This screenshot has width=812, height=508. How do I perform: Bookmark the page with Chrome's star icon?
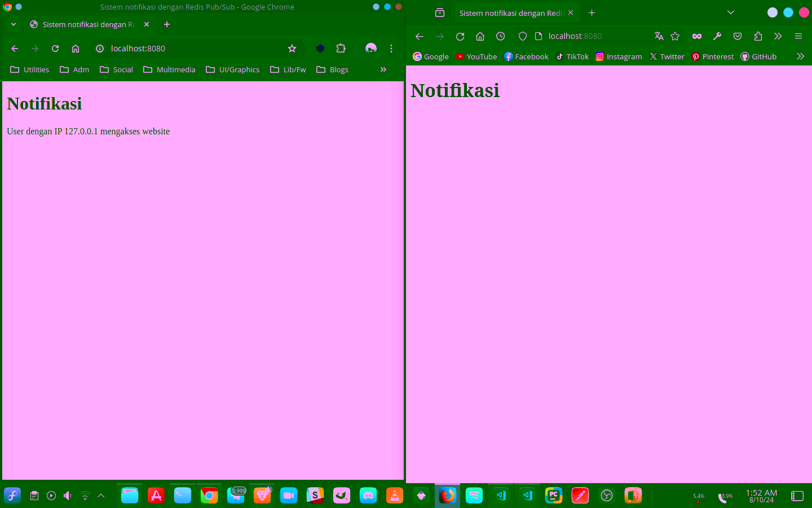click(292, 49)
